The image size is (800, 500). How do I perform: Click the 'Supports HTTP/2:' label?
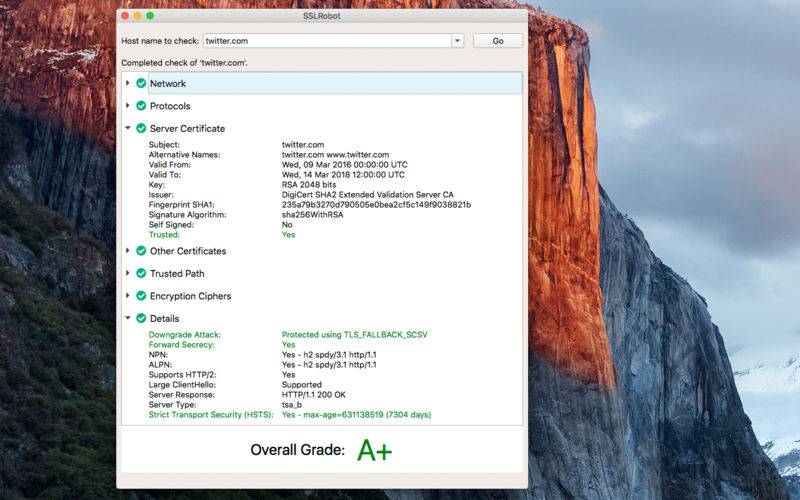tap(182, 374)
